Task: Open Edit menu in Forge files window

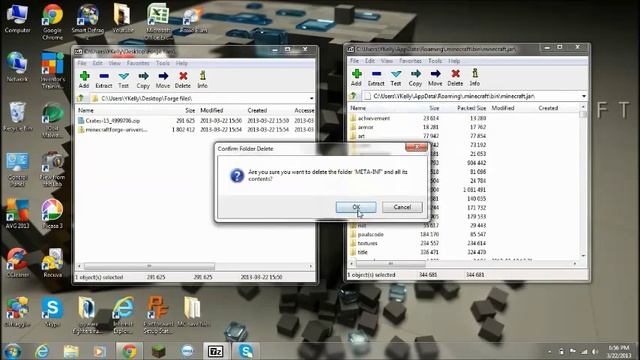Action: 98,63
